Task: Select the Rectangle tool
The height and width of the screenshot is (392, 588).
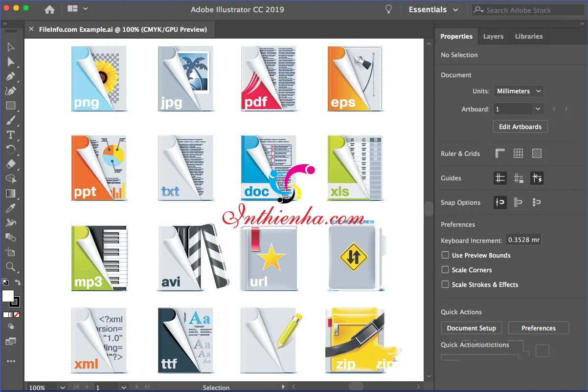Action: [x=11, y=106]
